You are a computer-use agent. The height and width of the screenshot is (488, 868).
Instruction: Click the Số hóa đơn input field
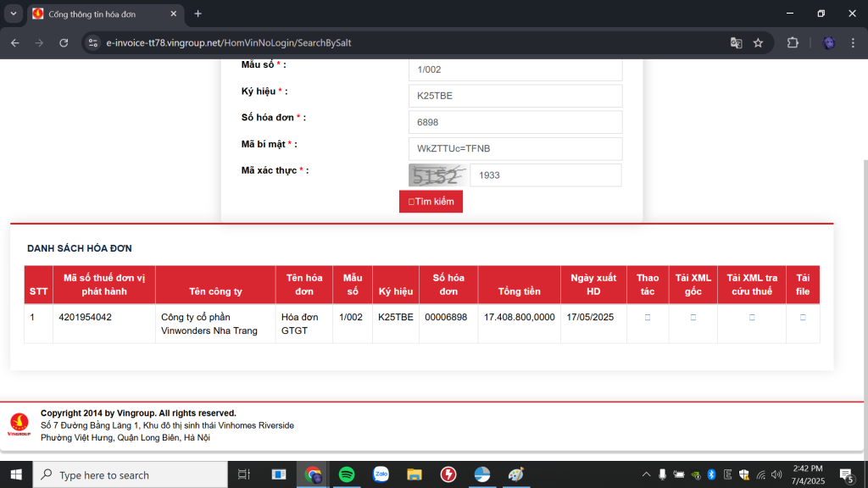(x=515, y=122)
